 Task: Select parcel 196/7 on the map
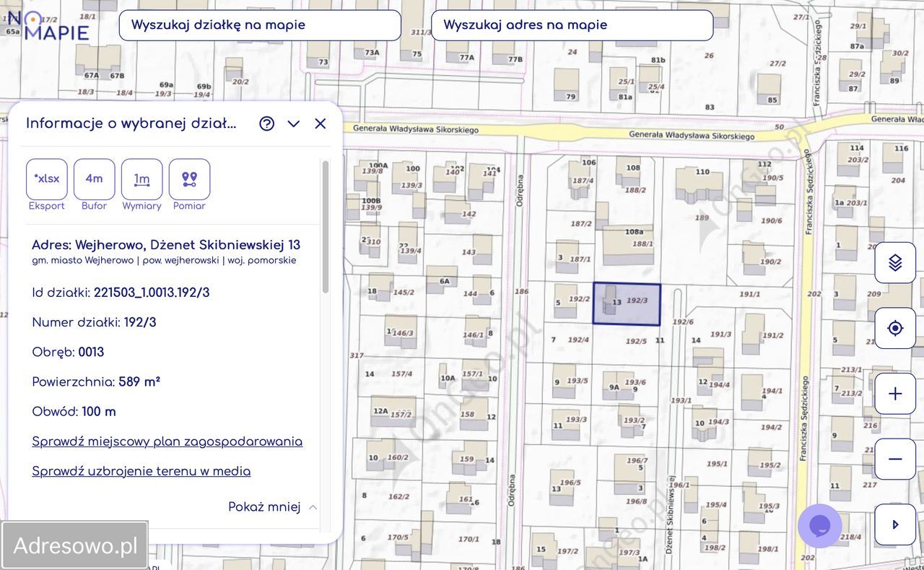pyautogui.click(x=637, y=460)
